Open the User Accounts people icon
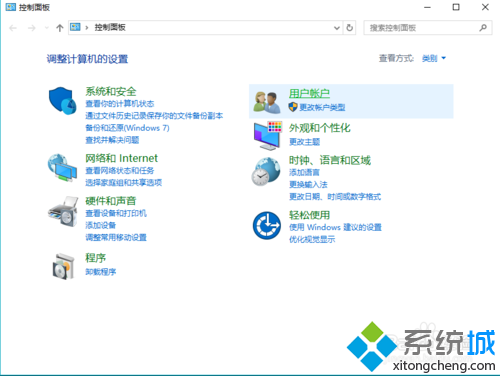500x376 pixels. click(x=267, y=102)
